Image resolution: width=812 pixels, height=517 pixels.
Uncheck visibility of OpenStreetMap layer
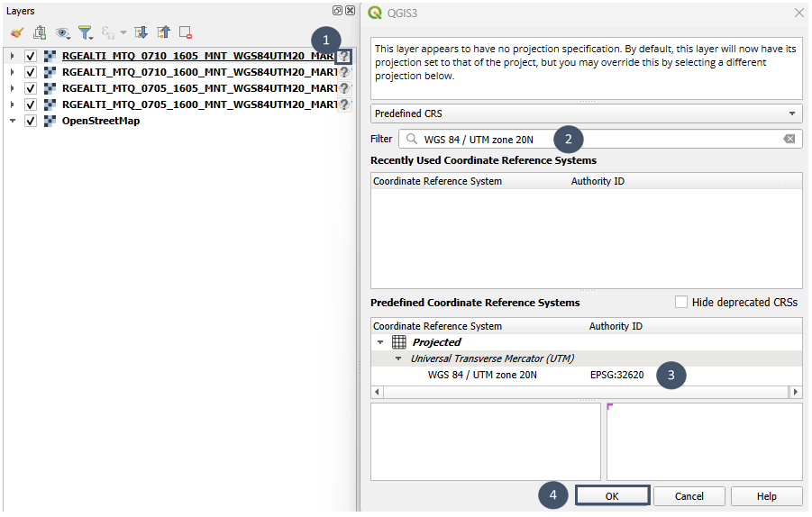click(x=31, y=121)
